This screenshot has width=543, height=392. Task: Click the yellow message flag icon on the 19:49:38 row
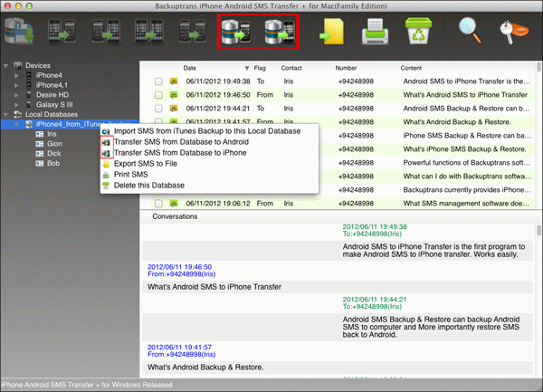pyautogui.click(x=174, y=81)
